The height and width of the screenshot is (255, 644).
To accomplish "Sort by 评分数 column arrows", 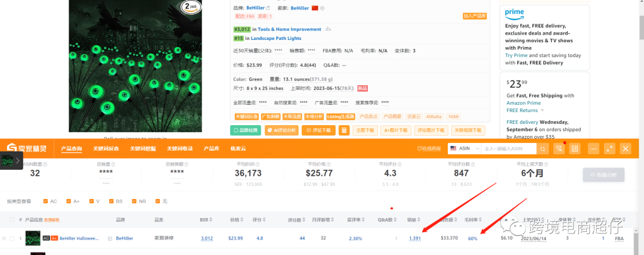I will point(304,220).
